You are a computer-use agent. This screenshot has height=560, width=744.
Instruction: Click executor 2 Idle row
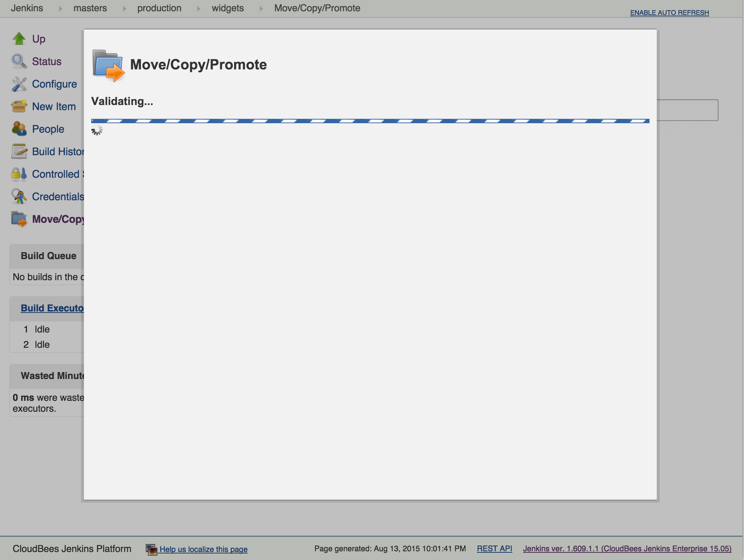(x=47, y=345)
